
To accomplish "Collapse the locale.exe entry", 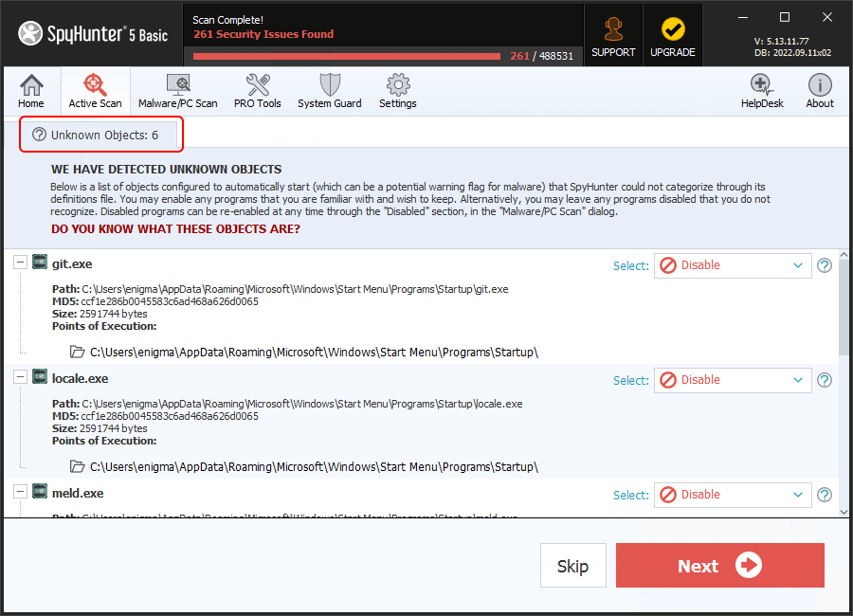I will point(20,377).
